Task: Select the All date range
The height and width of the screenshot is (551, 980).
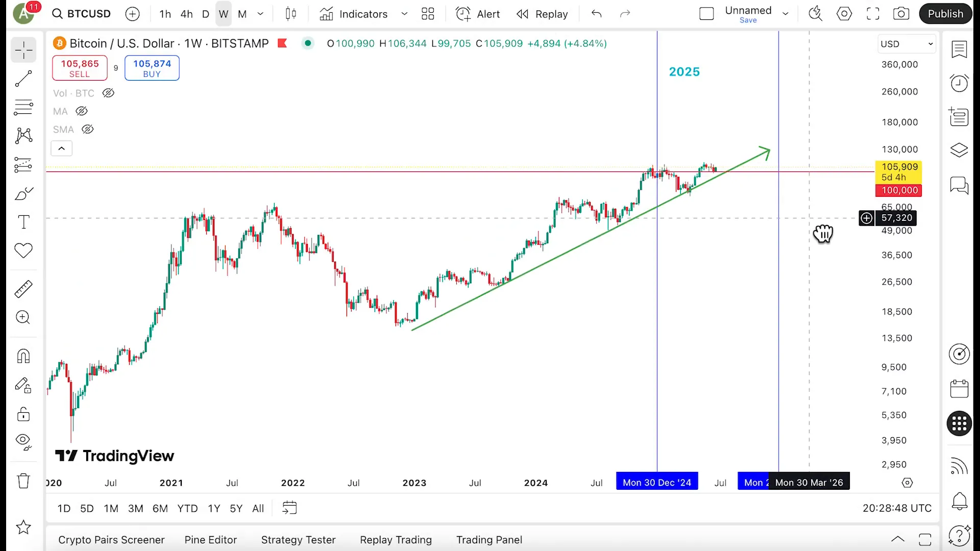Action: (258, 509)
